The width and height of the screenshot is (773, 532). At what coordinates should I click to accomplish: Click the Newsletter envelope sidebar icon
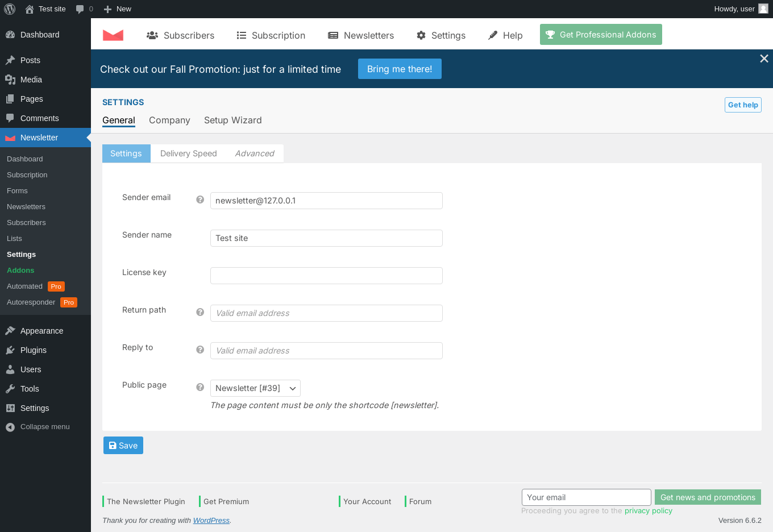coord(10,138)
